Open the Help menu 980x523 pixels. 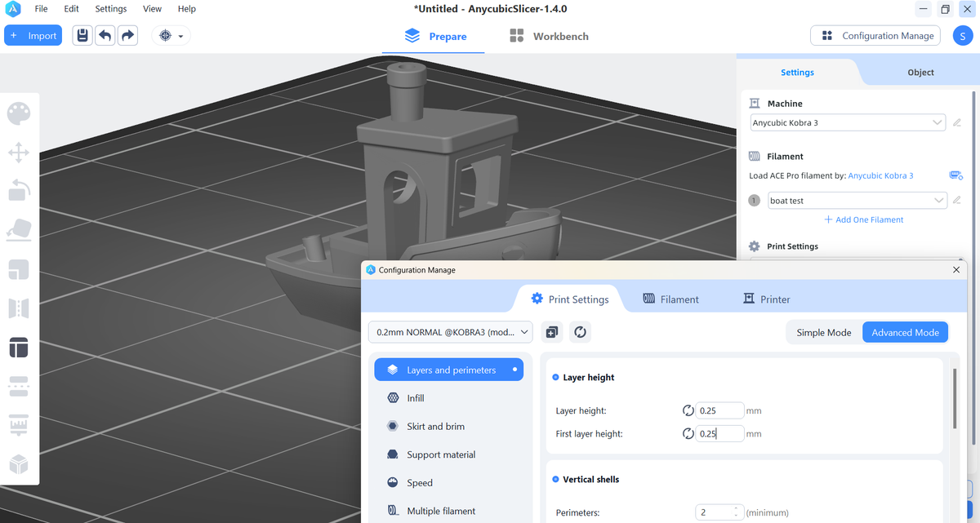click(187, 9)
